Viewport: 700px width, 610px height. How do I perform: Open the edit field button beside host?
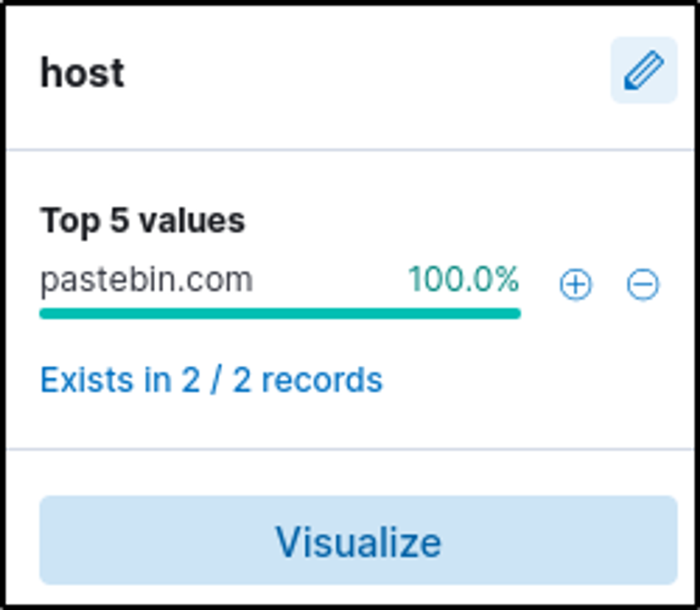[643, 71]
